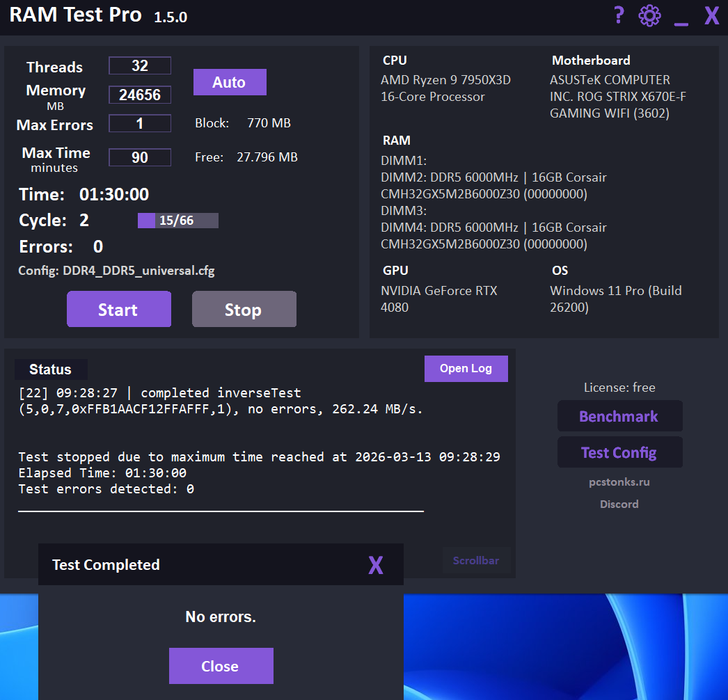728x700 pixels.
Task: Dismiss the Test Completed dialog with X
Action: pyautogui.click(x=376, y=565)
